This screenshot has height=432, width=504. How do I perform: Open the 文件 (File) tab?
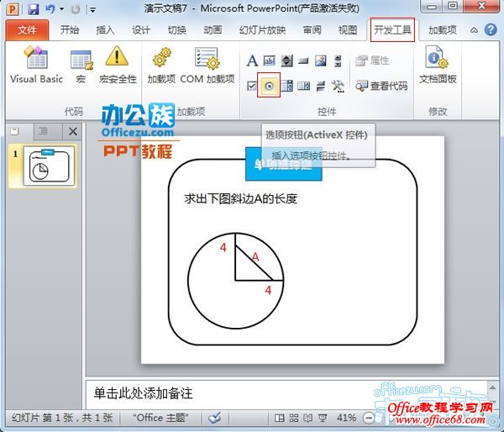click(28, 30)
